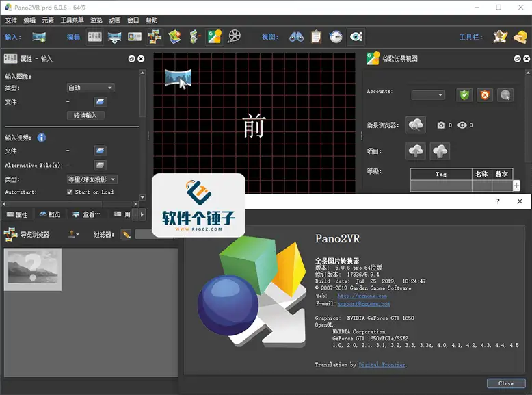Open the 帮助 menu
Viewport: 532px width, 395px height.
(151, 21)
